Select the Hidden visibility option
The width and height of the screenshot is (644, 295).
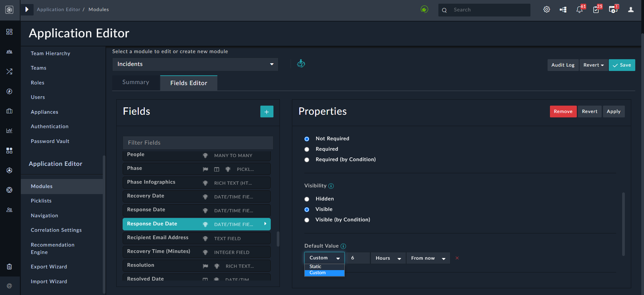pos(307,199)
